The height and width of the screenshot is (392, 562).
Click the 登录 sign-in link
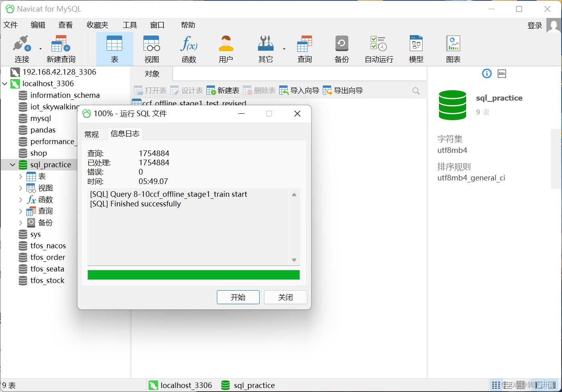coord(535,26)
